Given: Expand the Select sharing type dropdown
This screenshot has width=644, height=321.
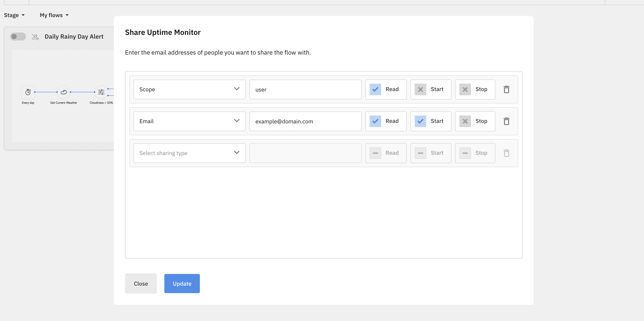Looking at the screenshot, I should [189, 153].
